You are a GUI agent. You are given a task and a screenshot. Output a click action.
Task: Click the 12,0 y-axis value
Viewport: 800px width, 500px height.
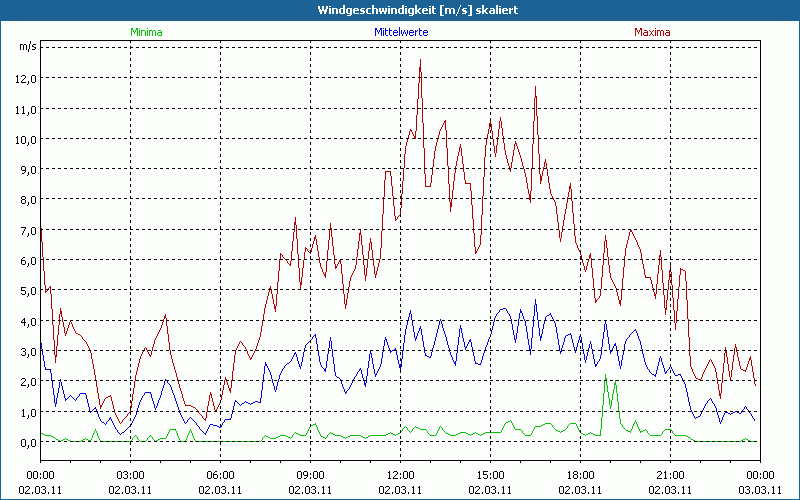coord(28,79)
